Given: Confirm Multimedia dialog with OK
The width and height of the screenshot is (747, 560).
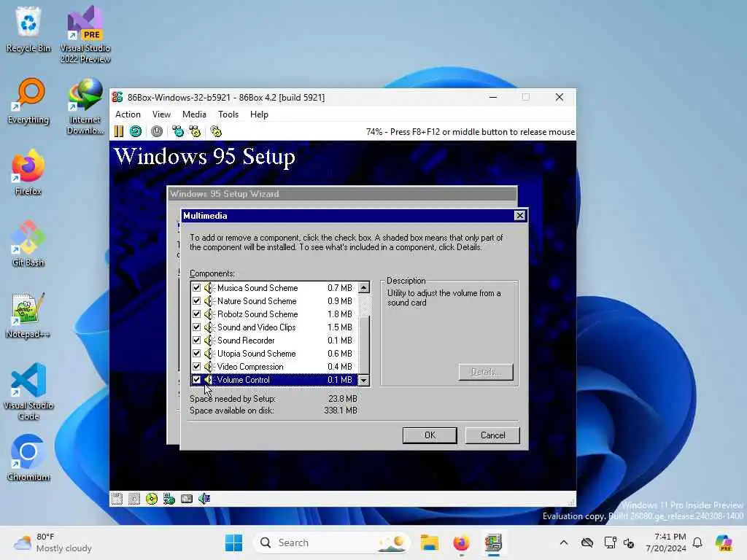Looking at the screenshot, I should click(430, 435).
